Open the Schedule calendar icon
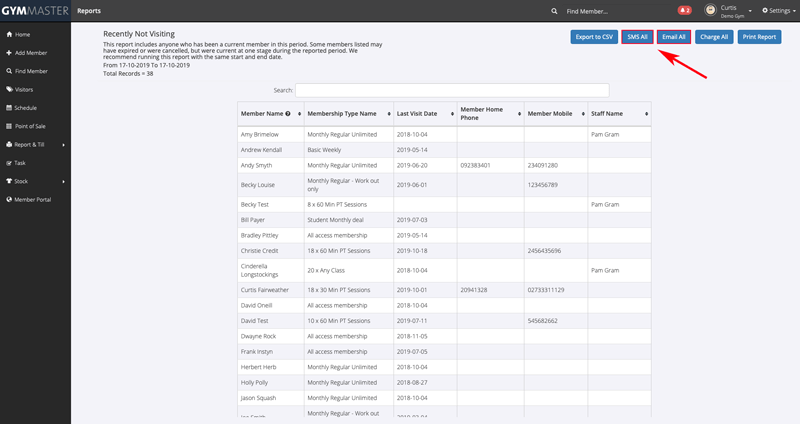The width and height of the screenshot is (800, 424). click(x=9, y=107)
